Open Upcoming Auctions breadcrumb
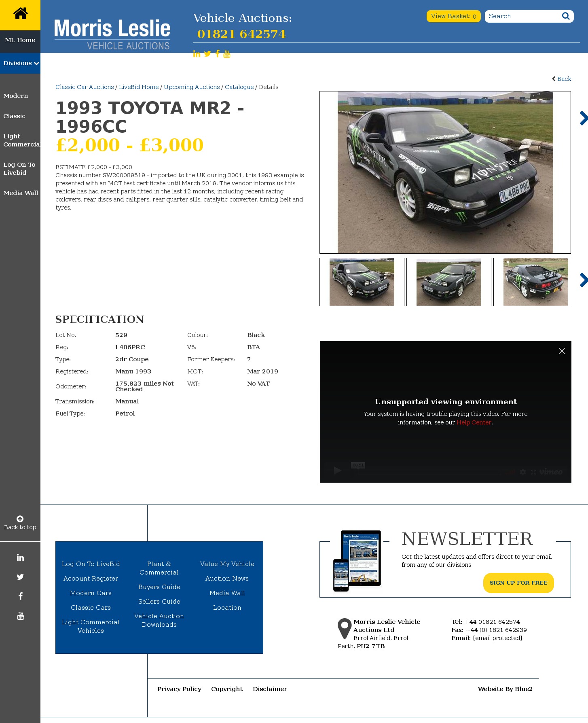 pyautogui.click(x=192, y=87)
